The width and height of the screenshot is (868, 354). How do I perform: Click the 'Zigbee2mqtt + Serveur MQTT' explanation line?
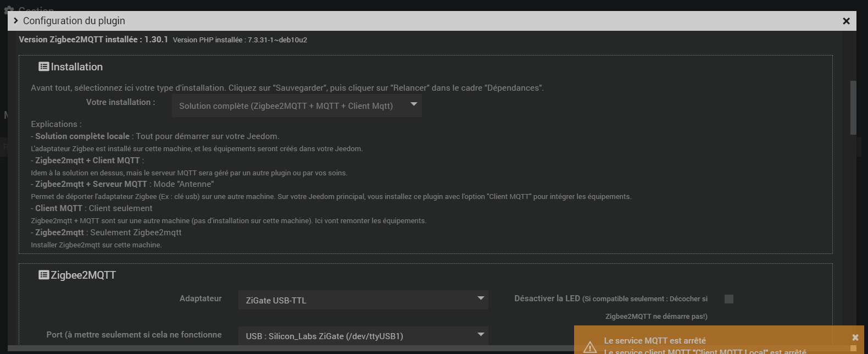pos(123,184)
